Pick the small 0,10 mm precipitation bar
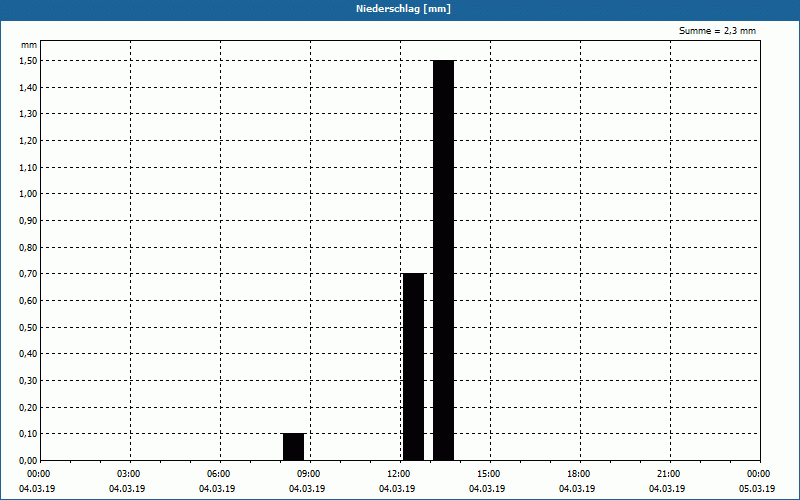Screen dimensions: 800x500 (x=293, y=447)
